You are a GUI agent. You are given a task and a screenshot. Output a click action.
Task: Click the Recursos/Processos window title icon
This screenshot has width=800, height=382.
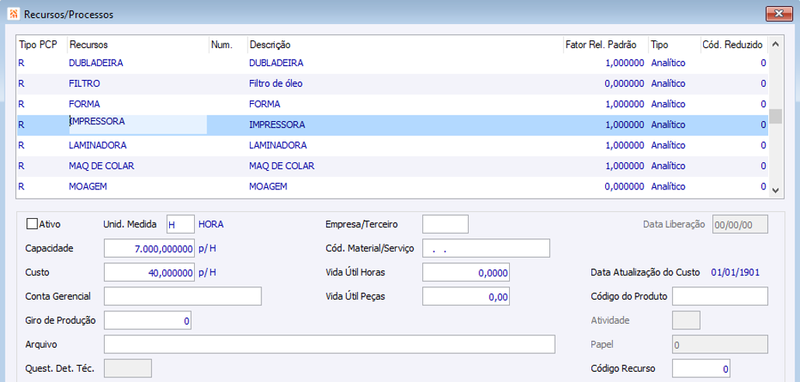pos(14,14)
